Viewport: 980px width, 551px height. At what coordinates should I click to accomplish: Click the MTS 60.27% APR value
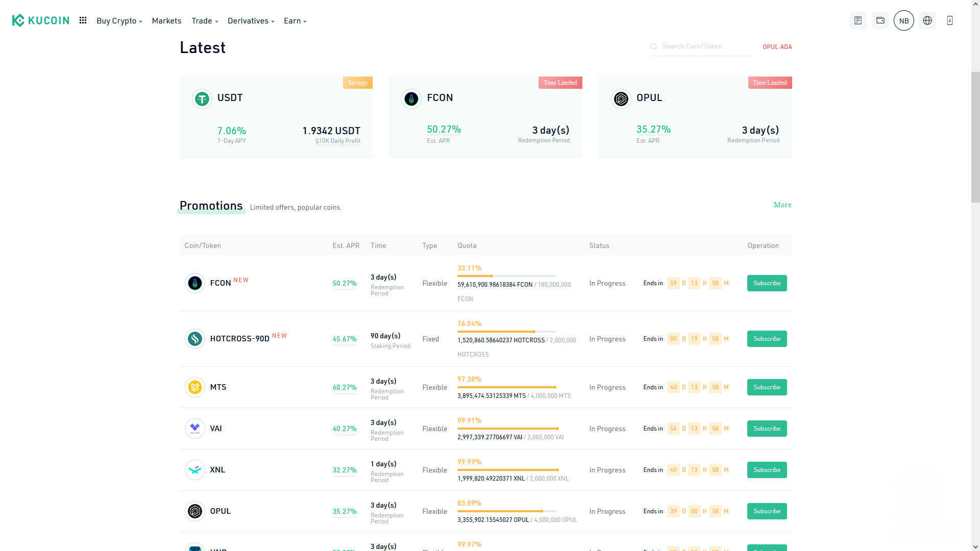coord(345,387)
